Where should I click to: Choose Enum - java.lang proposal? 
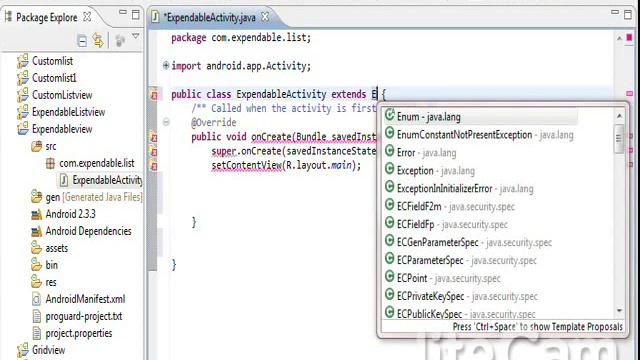(480, 117)
